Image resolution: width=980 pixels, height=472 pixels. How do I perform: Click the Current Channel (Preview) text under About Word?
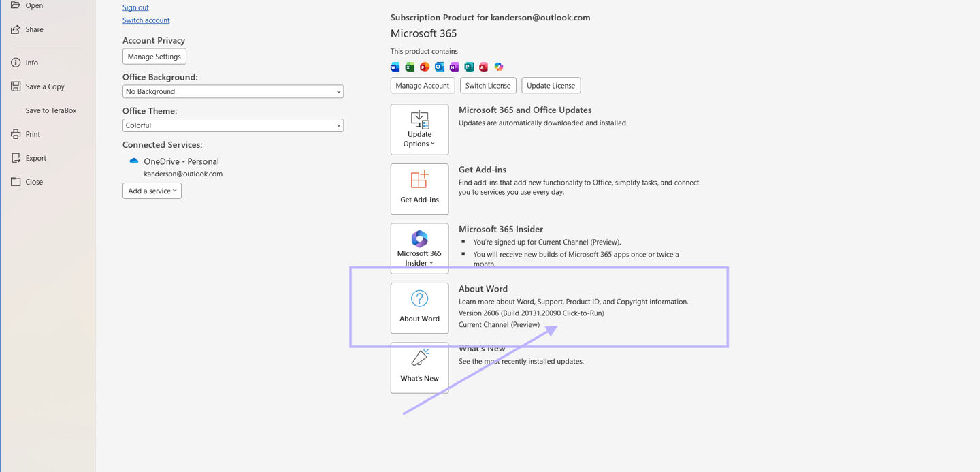[x=499, y=325]
